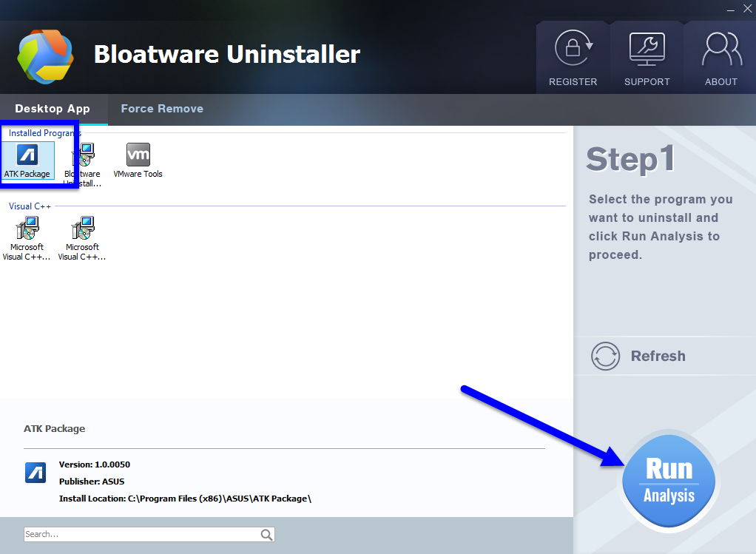Click the Step1 heading

(630, 159)
